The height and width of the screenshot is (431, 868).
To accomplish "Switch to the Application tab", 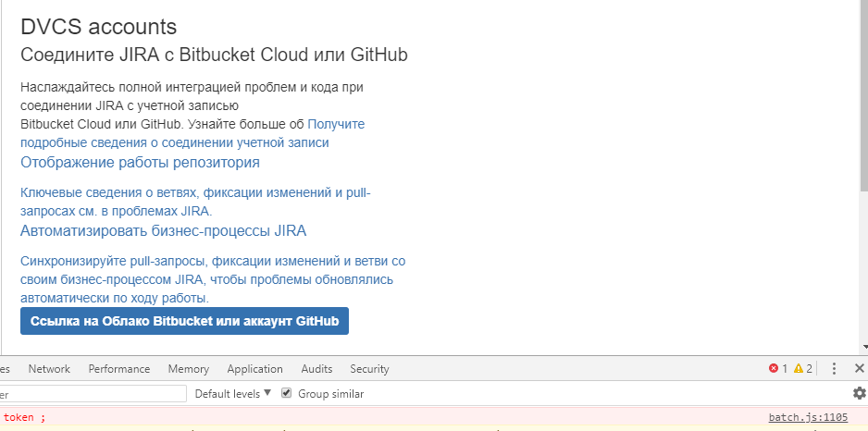I will click(x=254, y=368).
